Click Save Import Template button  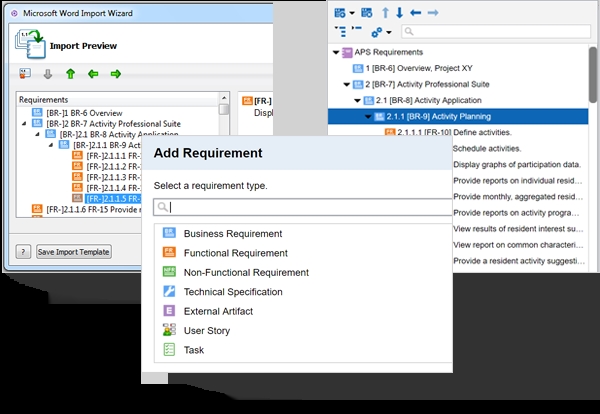coord(73,251)
